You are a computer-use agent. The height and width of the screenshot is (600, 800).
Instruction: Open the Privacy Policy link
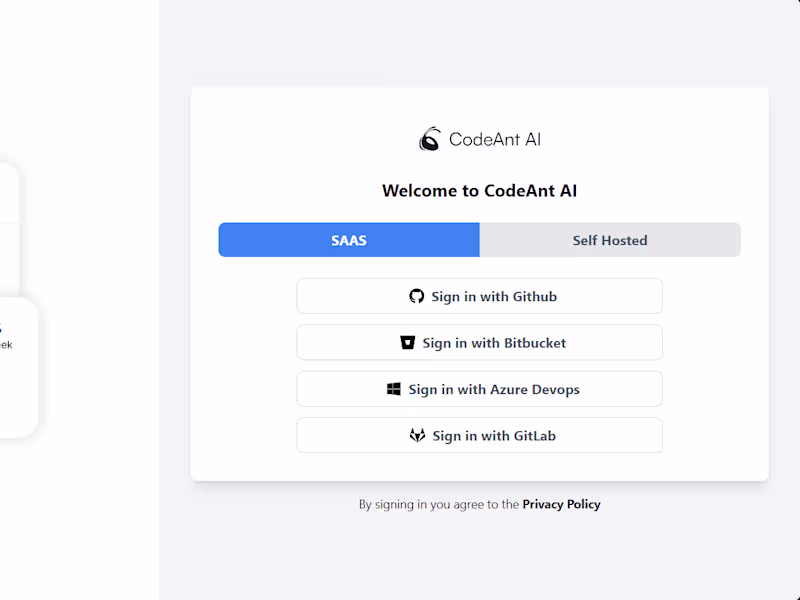561,504
